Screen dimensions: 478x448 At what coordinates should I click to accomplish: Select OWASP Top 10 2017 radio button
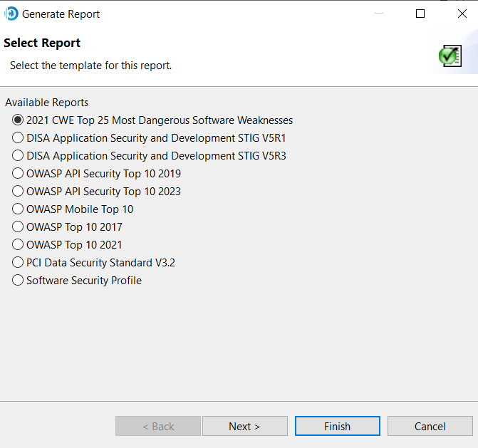tap(18, 227)
